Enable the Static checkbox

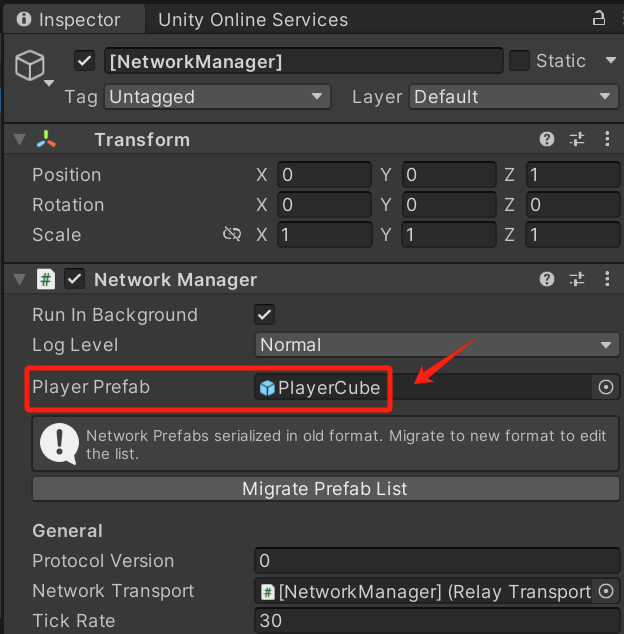(519, 61)
